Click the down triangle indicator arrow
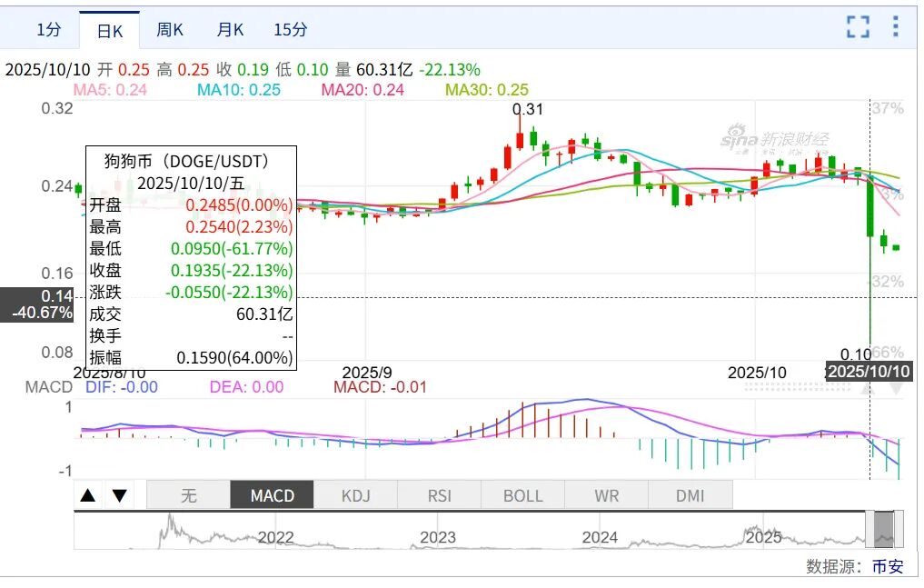This screenshot has width=924, height=588. 119,495
